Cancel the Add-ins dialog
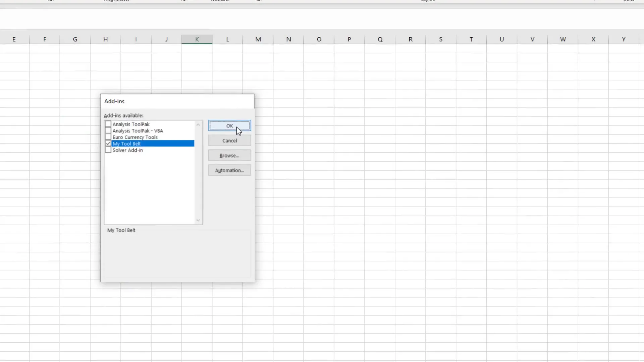Viewport: 644px width, 362px height. (x=229, y=140)
